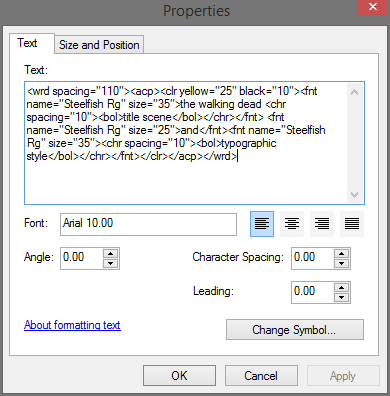Increase Character Spacing with up arrow
This screenshot has width=390, height=396.
pyautogui.click(x=341, y=254)
